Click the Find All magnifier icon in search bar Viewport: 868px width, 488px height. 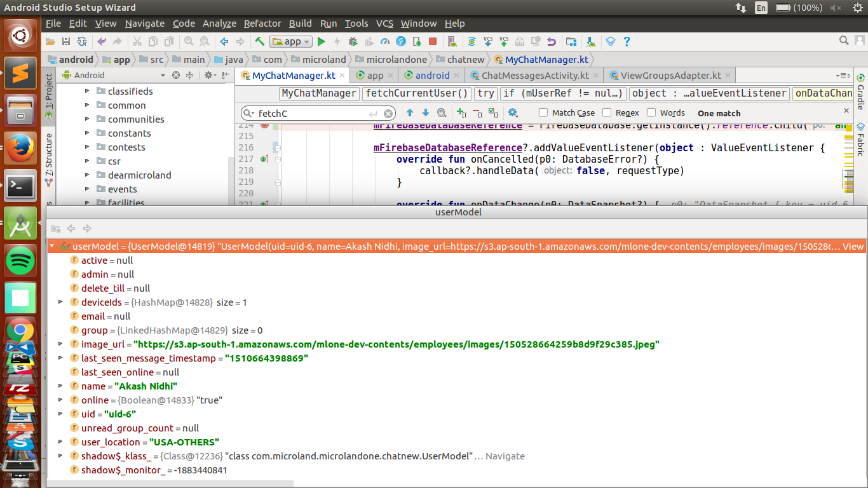tap(442, 113)
